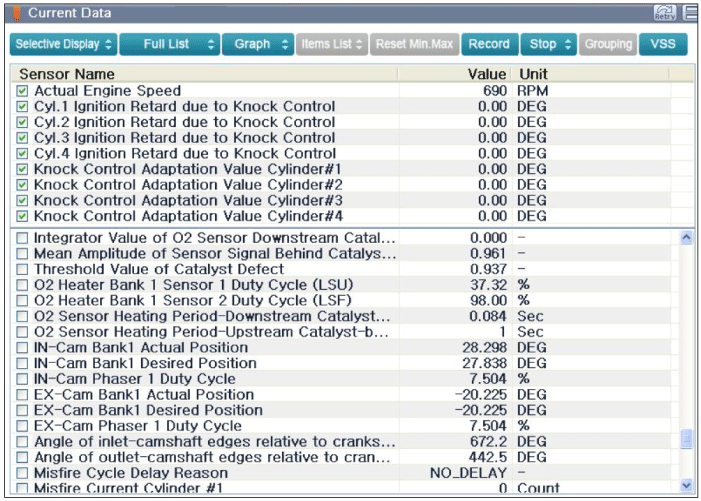The image size is (701, 501).
Task: Uncheck Cyl.1 Ignition Retard checkbox
Action: click(x=22, y=107)
